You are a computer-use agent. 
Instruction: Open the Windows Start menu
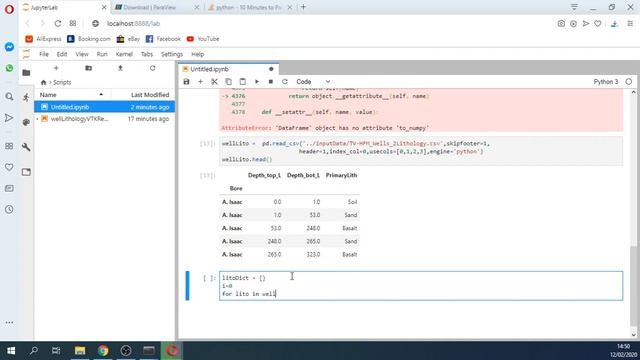click(11, 351)
